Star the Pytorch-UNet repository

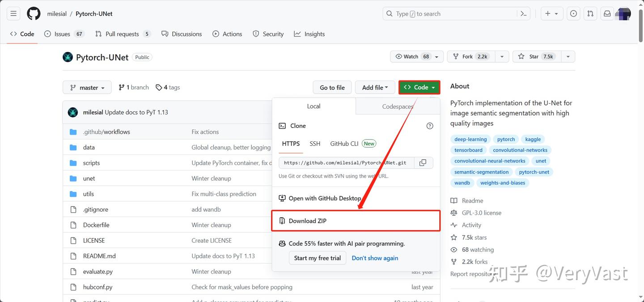pyautogui.click(x=535, y=57)
